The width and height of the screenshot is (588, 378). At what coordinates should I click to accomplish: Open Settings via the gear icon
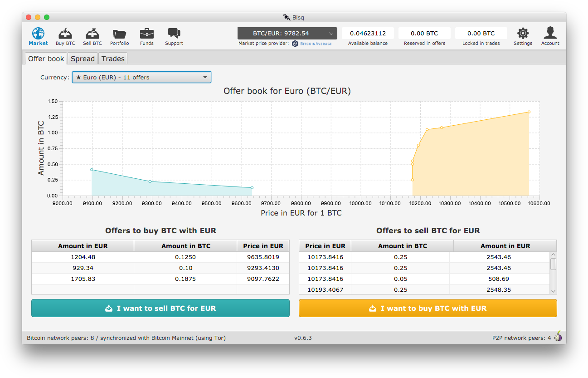(x=523, y=33)
